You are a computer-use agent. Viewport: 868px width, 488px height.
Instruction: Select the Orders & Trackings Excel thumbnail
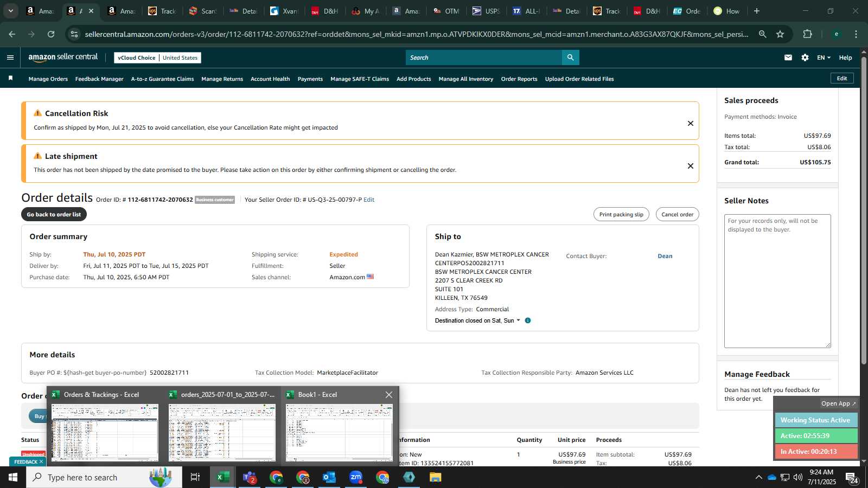point(105,426)
